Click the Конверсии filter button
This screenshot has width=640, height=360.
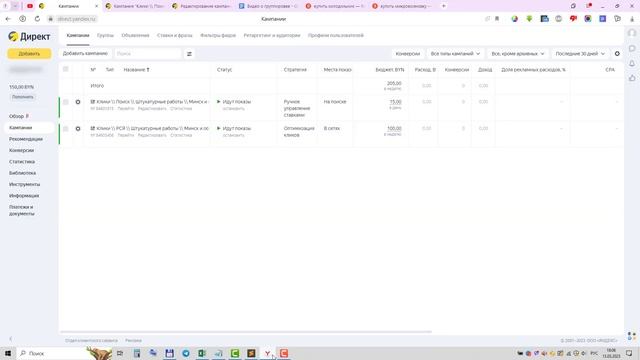pos(407,54)
